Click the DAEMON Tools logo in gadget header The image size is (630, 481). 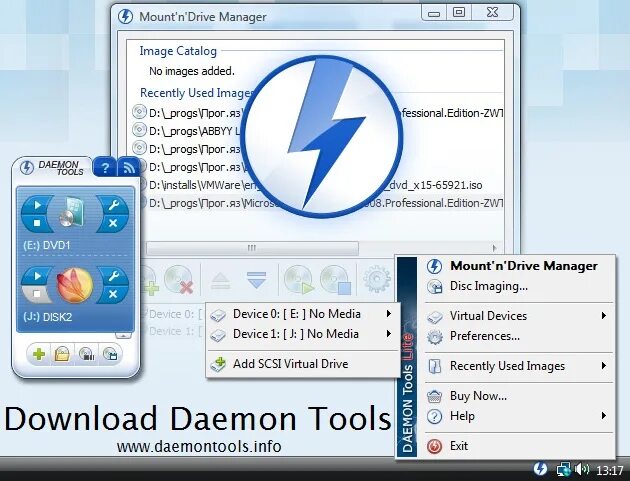pos(53,168)
